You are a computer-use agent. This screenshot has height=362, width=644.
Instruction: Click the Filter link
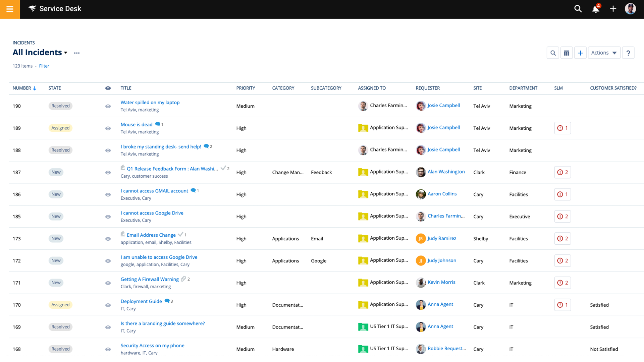click(x=44, y=66)
